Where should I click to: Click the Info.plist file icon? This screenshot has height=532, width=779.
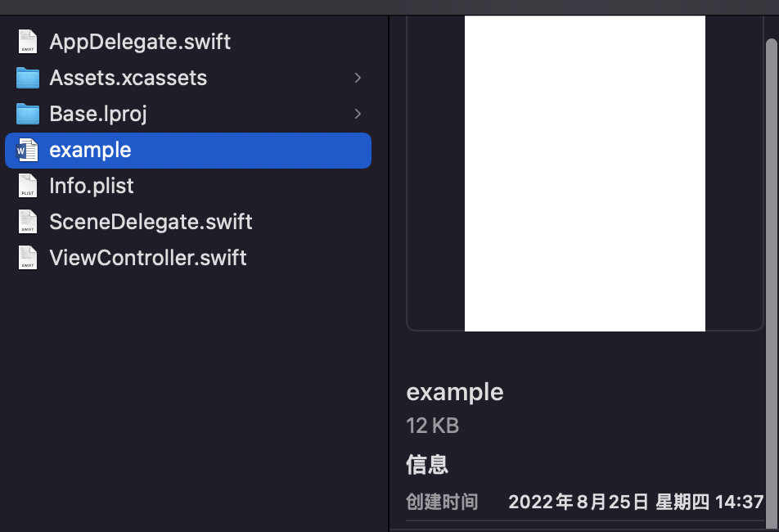(28, 186)
